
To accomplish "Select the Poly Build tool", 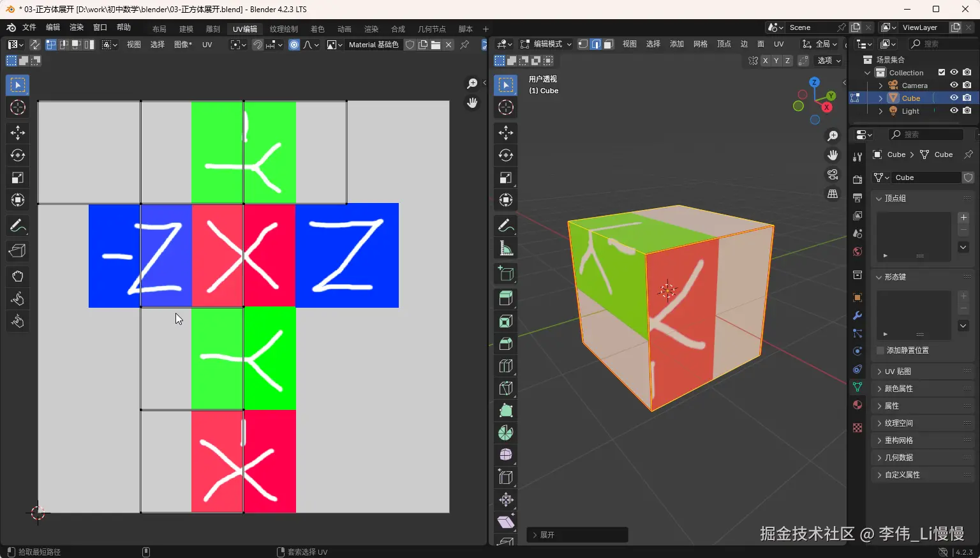I will click(x=506, y=411).
